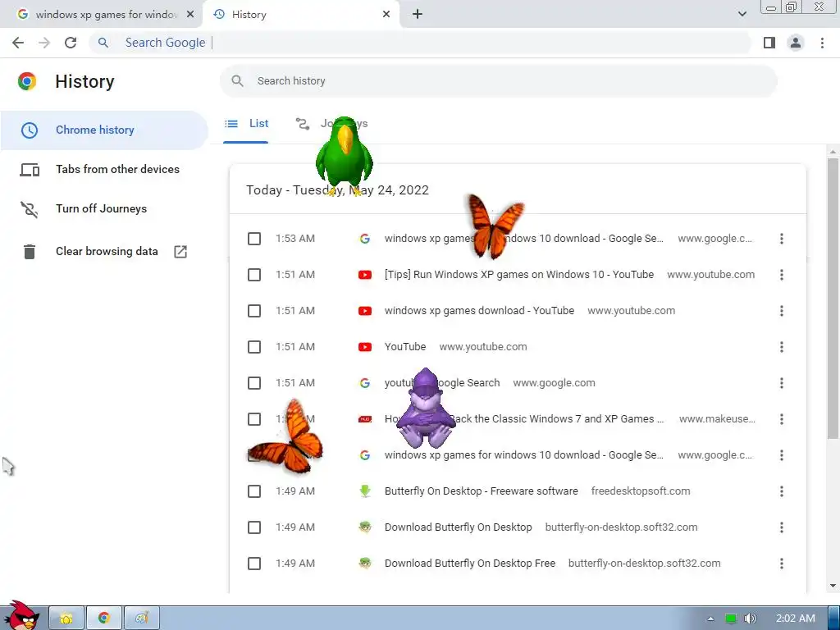Close the windows xp games search tab

190,15
